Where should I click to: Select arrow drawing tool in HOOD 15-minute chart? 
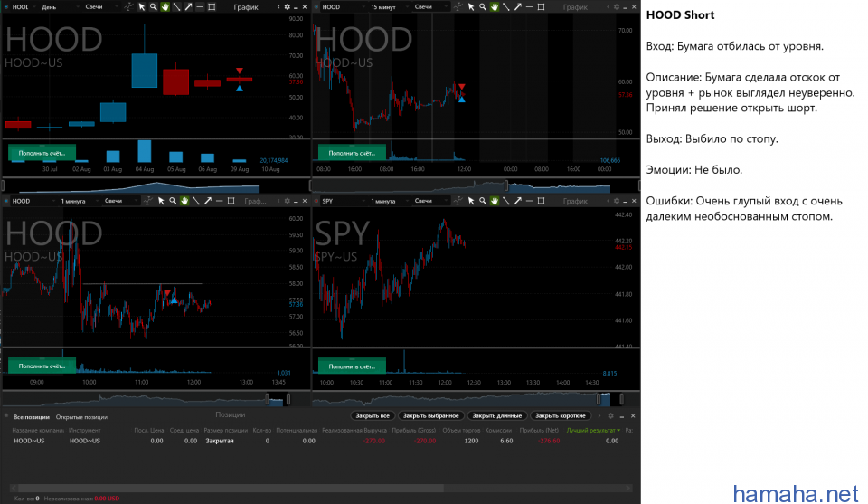point(517,7)
